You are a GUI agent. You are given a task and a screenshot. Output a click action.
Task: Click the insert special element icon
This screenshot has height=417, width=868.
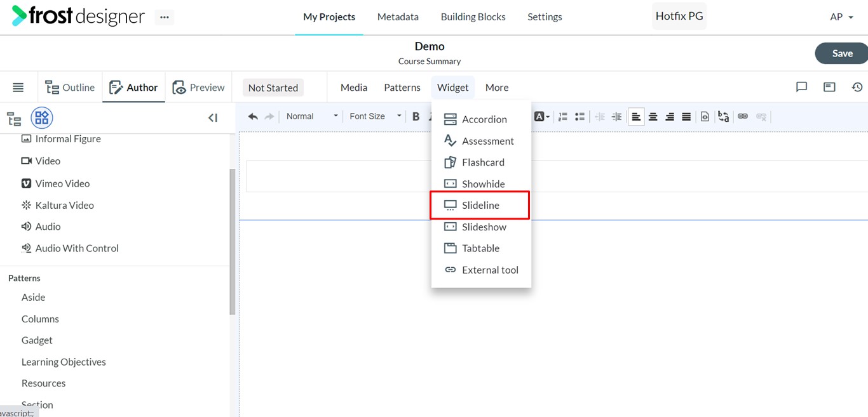[705, 116]
